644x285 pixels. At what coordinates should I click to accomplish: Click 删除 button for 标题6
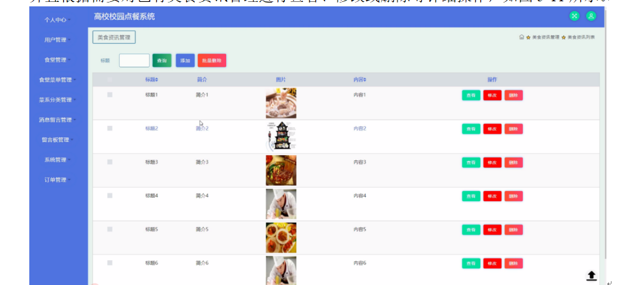coord(514,263)
